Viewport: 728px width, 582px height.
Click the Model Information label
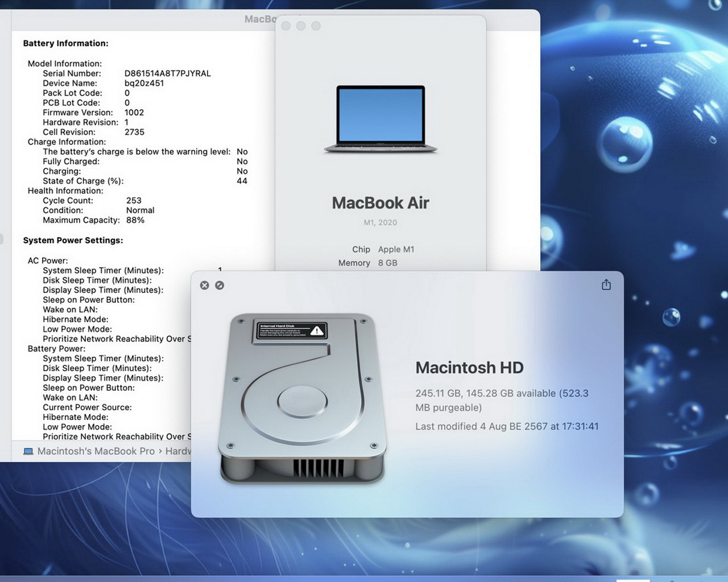[65, 64]
